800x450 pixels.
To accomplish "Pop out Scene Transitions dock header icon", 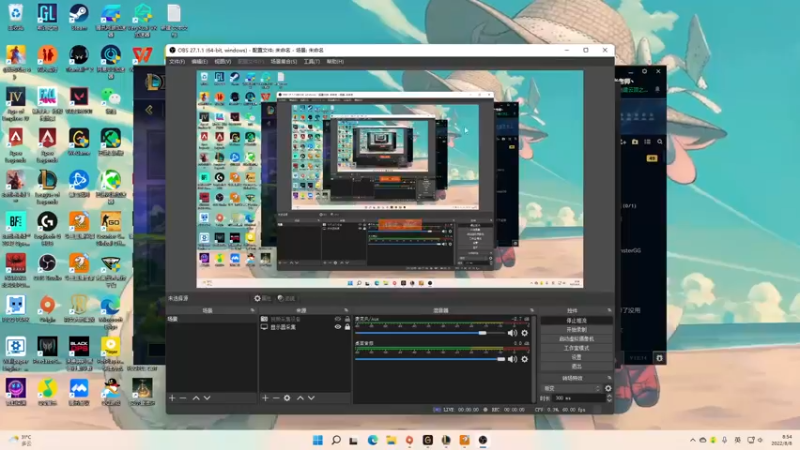I will pos(609,378).
